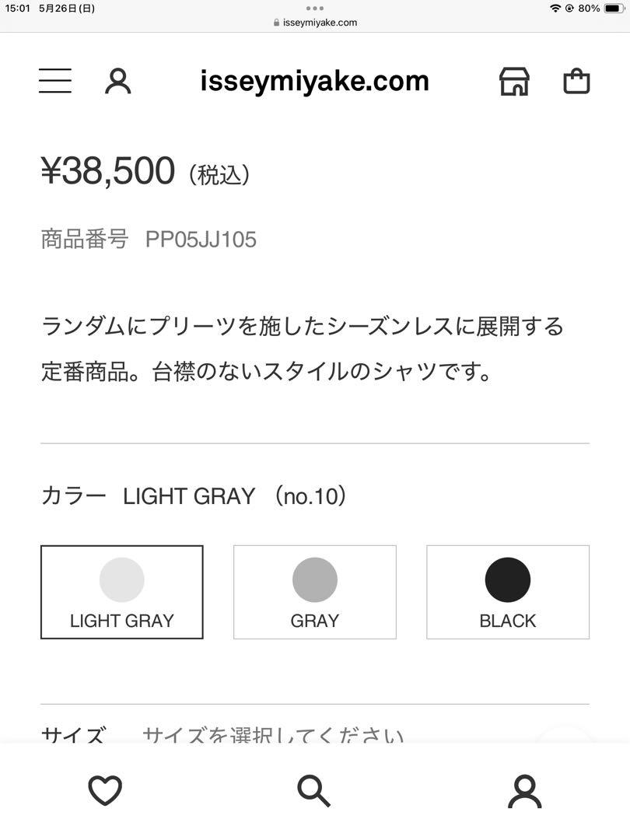Tap the bottom bar profile icon
This screenshot has width=630, height=840.
pos(525,791)
